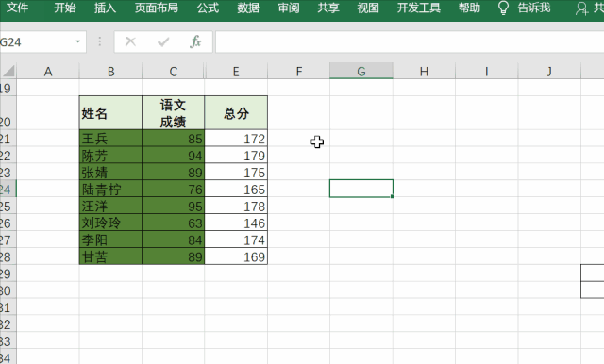This screenshot has height=364, width=604.
Task: Expand the Name Box dropdown arrow
Action: coord(77,41)
